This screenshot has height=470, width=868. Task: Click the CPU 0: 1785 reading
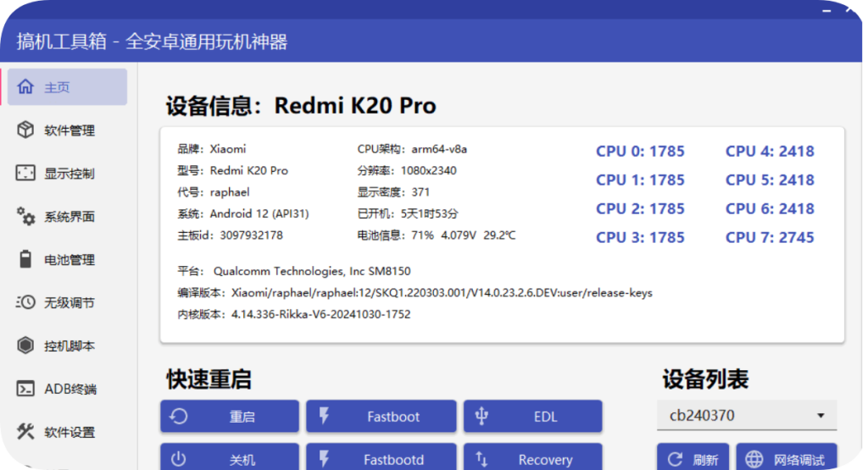640,151
